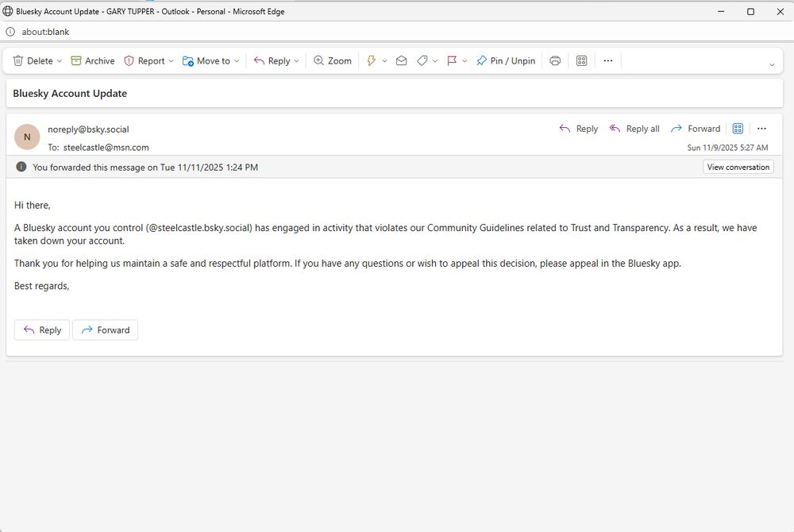The width and height of the screenshot is (794, 532).
Task: Click the Forward button below message
Action: tap(105, 330)
